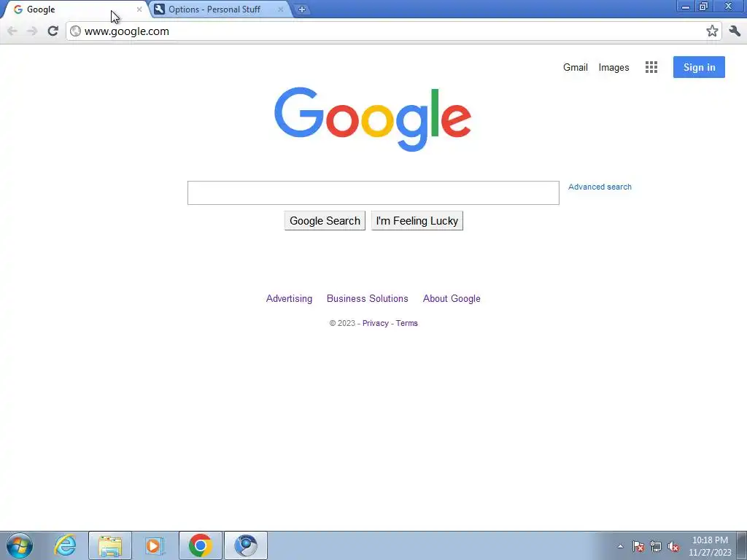Open the About Google link
747x560 pixels.
pos(452,298)
